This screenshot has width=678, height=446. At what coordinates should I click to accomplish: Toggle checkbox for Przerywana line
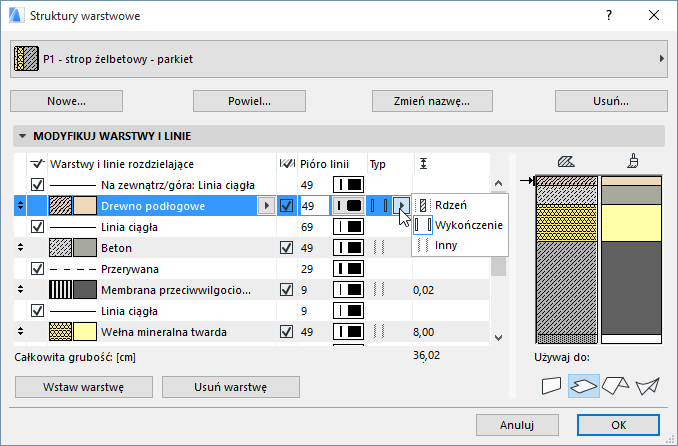click(x=38, y=269)
